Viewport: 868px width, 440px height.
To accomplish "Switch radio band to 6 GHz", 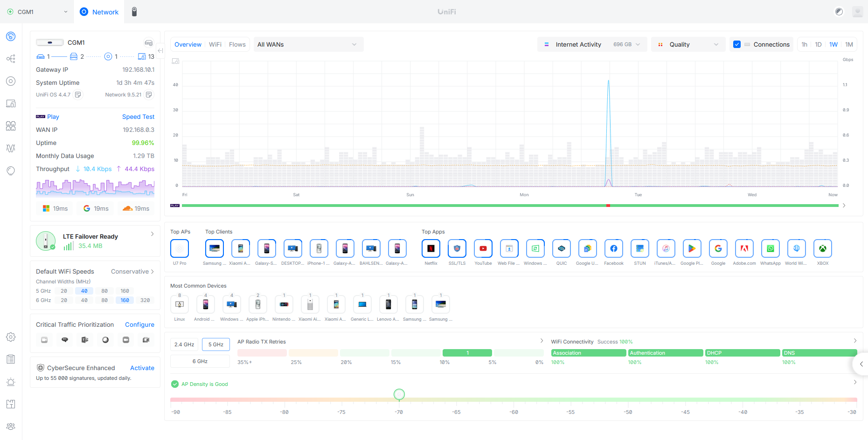I will pos(200,361).
